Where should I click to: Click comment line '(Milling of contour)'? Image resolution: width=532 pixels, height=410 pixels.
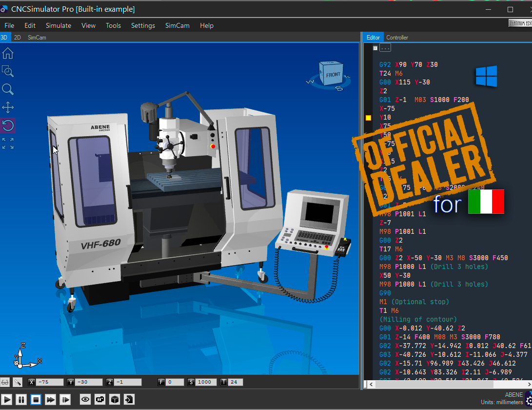(x=418, y=319)
